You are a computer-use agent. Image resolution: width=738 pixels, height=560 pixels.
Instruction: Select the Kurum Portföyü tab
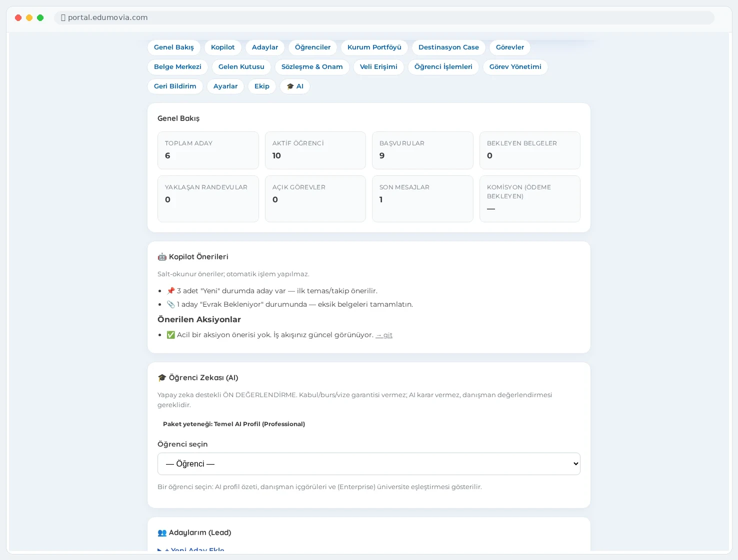tap(374, 47)
